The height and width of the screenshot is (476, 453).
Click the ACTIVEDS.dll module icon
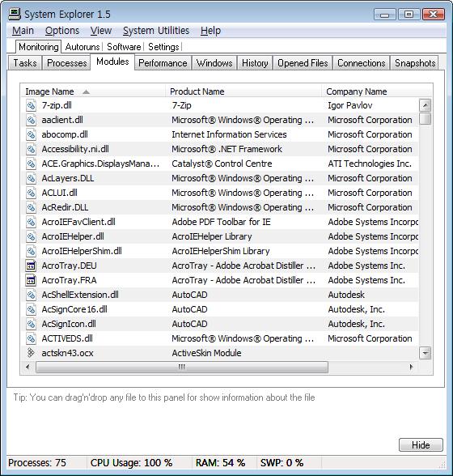(x=31, y=338)
